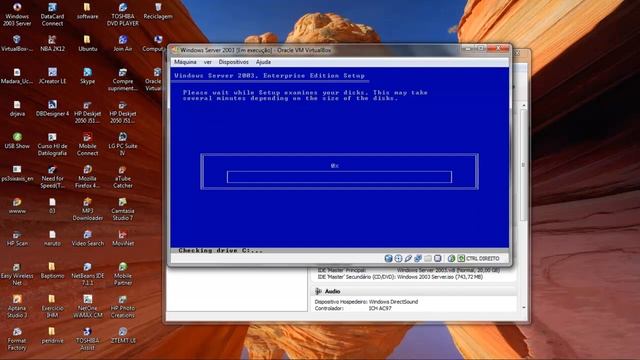Select the Skype desktop icon
This screenshot has height=360, width=640.
tap(87, 76)
